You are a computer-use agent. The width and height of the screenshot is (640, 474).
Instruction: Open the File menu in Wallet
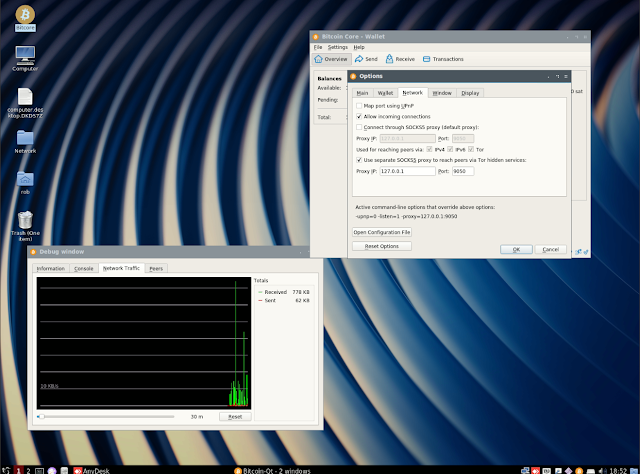click(x=318, y=47)
